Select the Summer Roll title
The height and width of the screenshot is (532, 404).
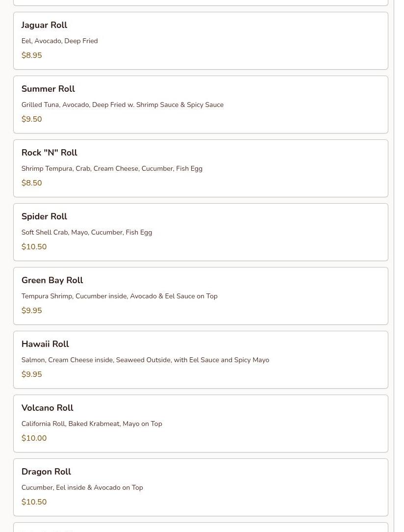tap(48, 89)
